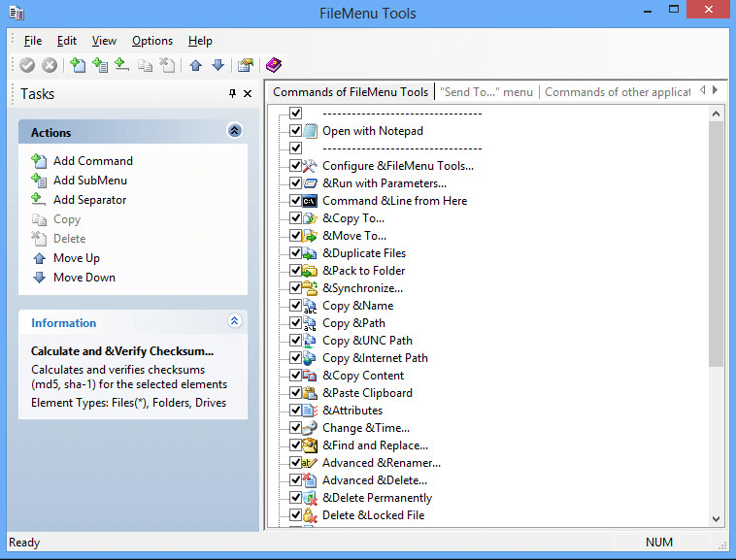Close the Tasks panel with X
This screenshot has width=736, height=560.
tap(248, 94)
